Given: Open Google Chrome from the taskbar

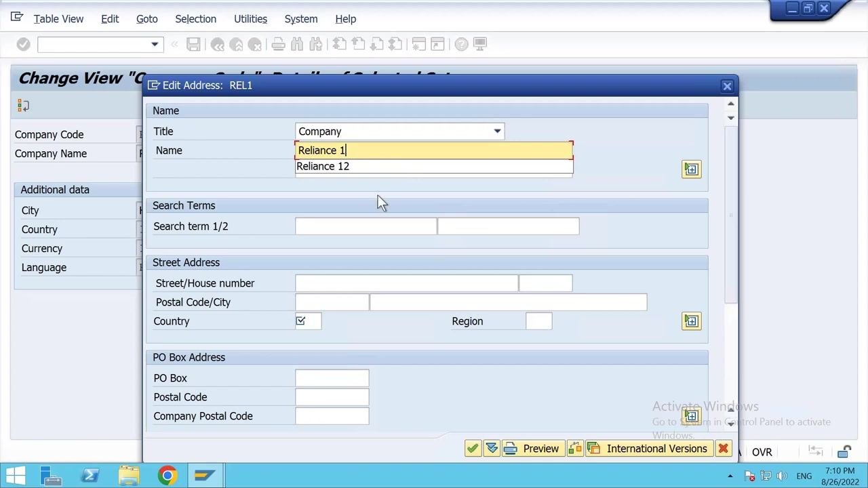Looking at the screenshot, I should click(167, 475).
